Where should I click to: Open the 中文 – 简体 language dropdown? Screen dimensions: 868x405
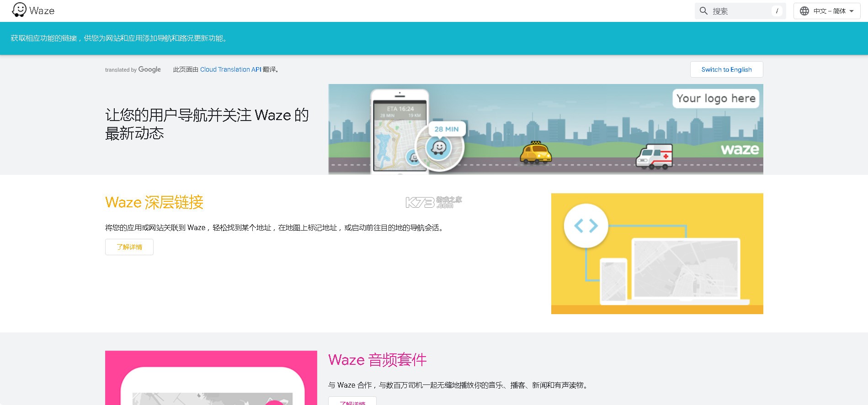tap(827, 11)
